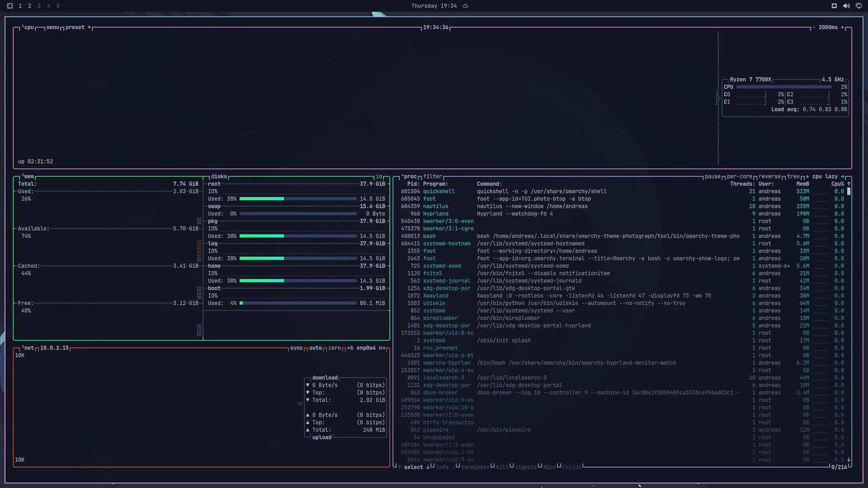The width and height of the screenshot is (868, 488).
Task: Click the weather cloud icon beside clock
Action: pos(465,6)
